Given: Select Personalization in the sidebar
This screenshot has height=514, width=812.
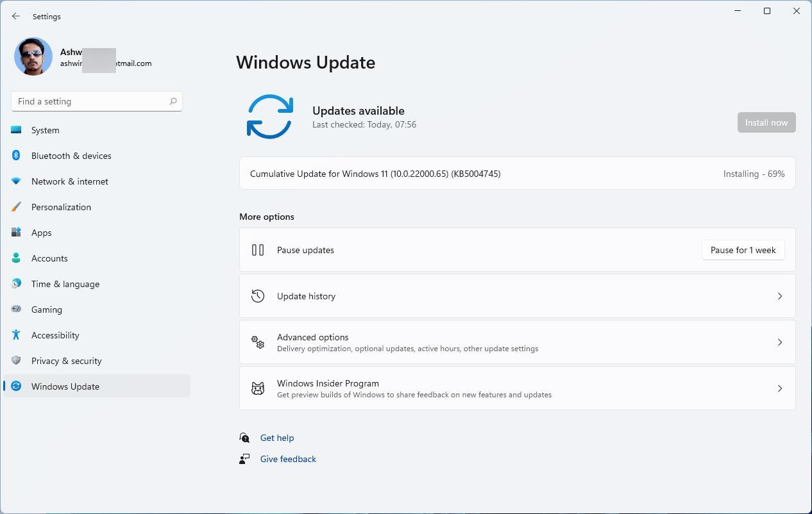Looking at the screenshot, I should tap(97, 207).
